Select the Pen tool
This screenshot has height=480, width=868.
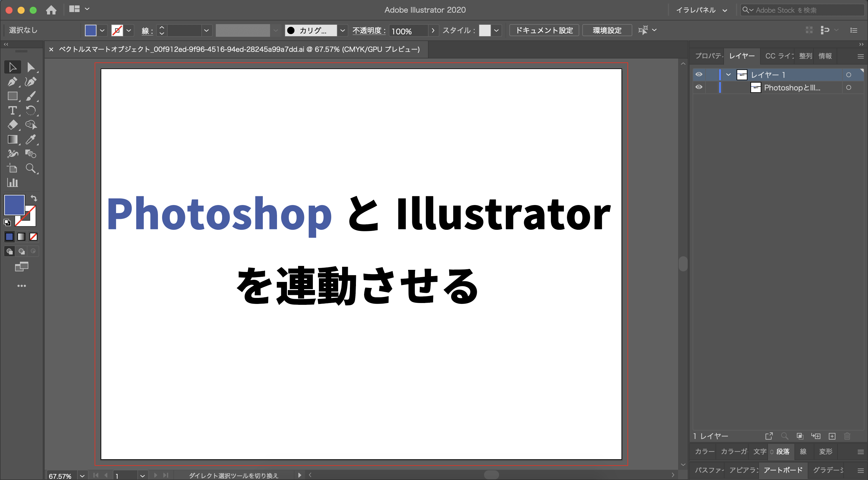coord(12,82)
